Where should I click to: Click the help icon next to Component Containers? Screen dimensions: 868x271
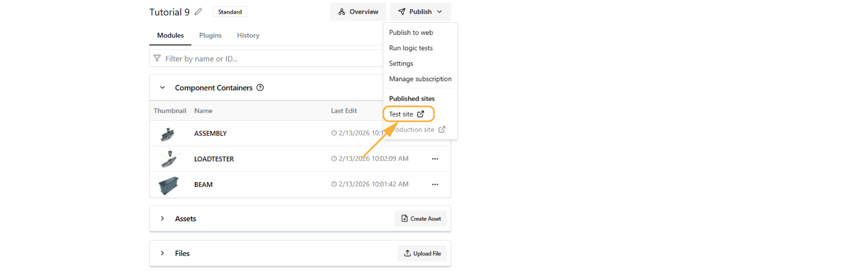pyautogui.click(x=260, y=88)
